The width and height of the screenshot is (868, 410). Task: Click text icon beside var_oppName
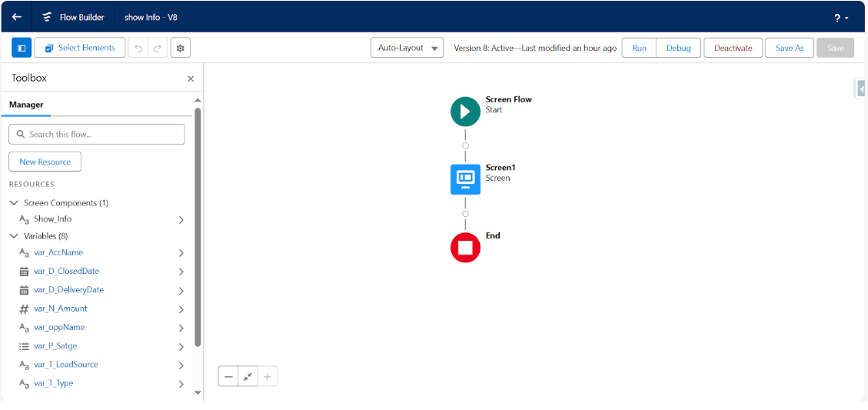click(x=24, y=328)
